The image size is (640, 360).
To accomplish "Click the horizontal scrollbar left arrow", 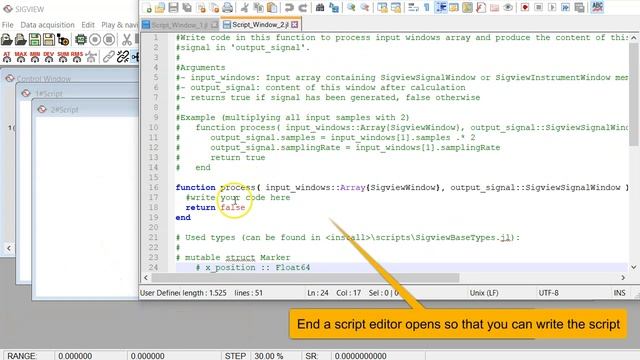I will [146, 278].
